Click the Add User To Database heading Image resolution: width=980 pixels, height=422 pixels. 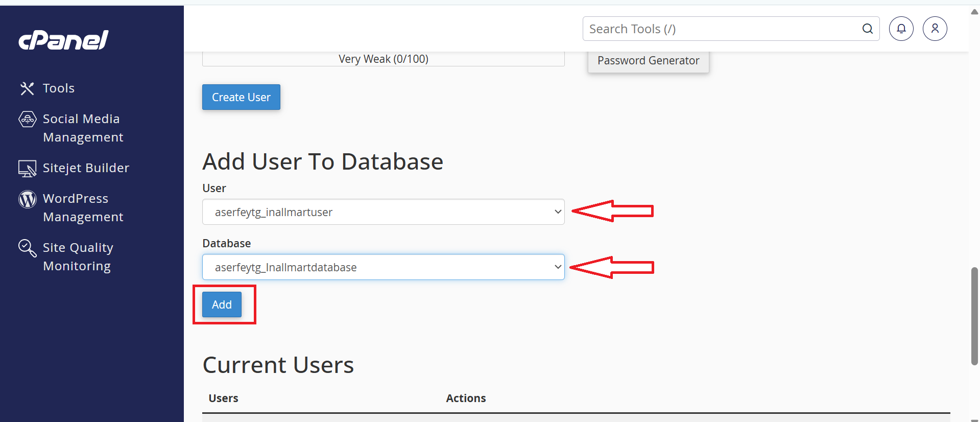click(x=323, y=161)
